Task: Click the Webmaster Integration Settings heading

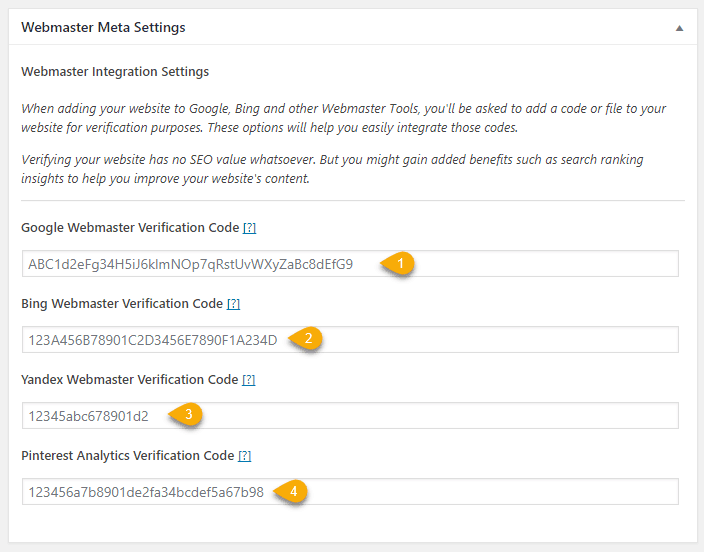Action: 115,72
